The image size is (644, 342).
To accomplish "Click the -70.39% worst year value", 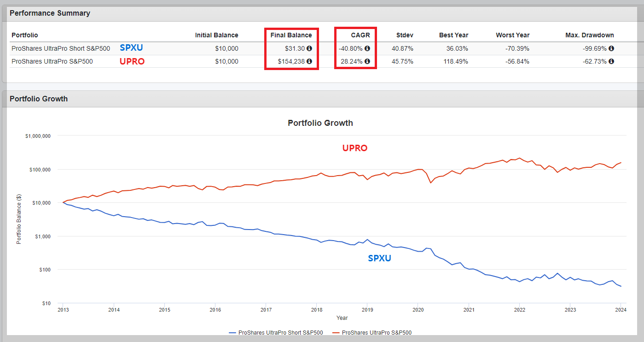I will (x=517, y=48).
